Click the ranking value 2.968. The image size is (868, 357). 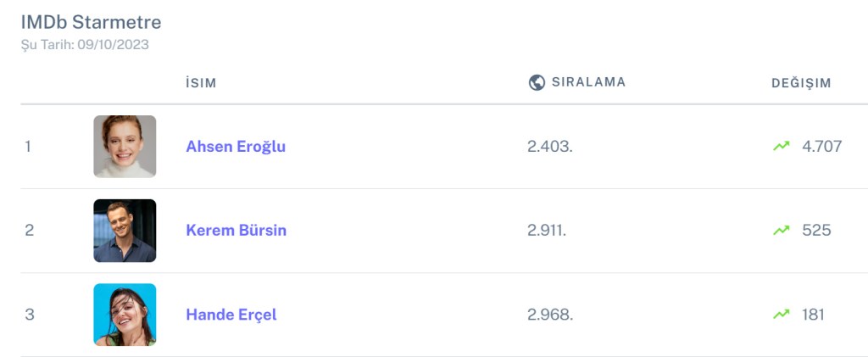coord(550,315)
